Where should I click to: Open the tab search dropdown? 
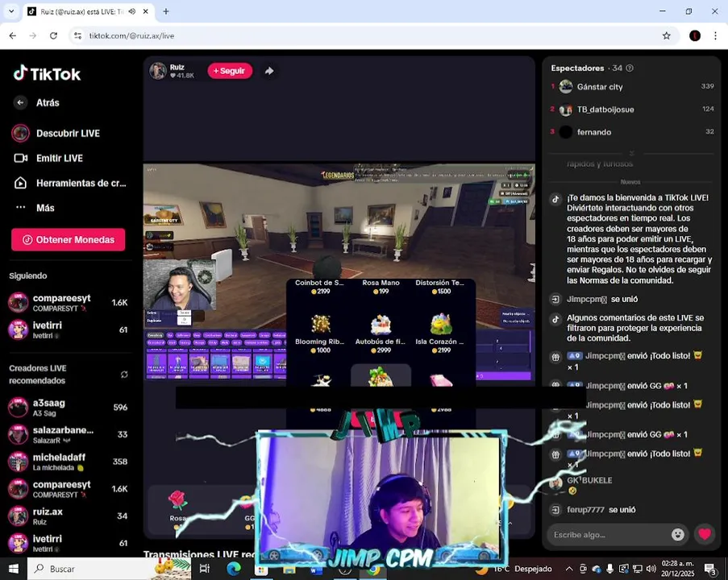[x=11, y=11]
